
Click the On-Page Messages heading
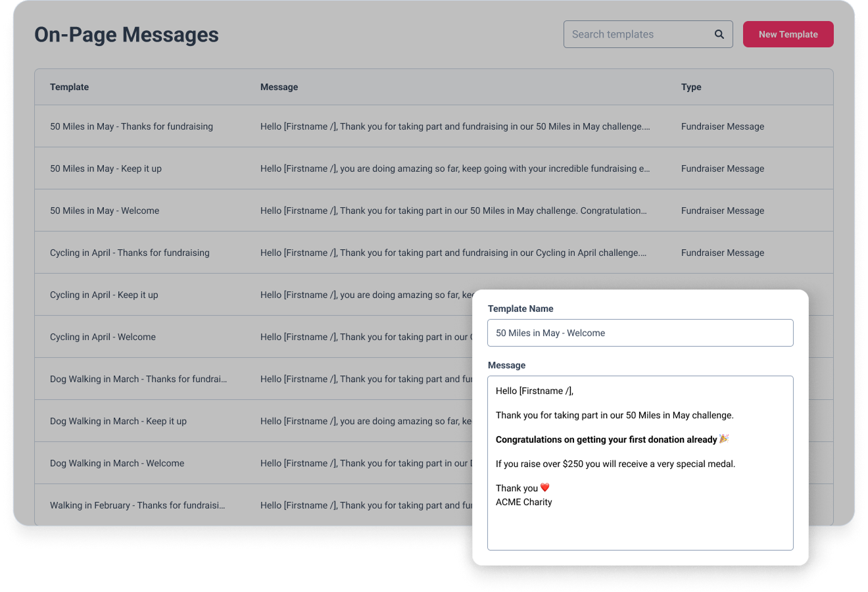click(x=126, y=34)
